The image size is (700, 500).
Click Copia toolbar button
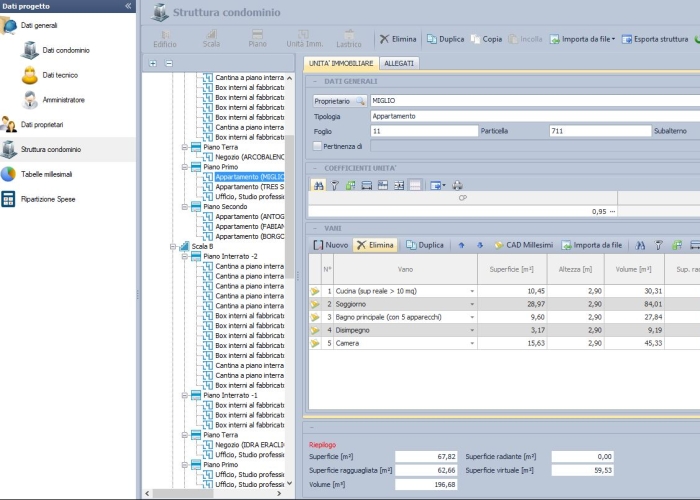tap(487, 39)
